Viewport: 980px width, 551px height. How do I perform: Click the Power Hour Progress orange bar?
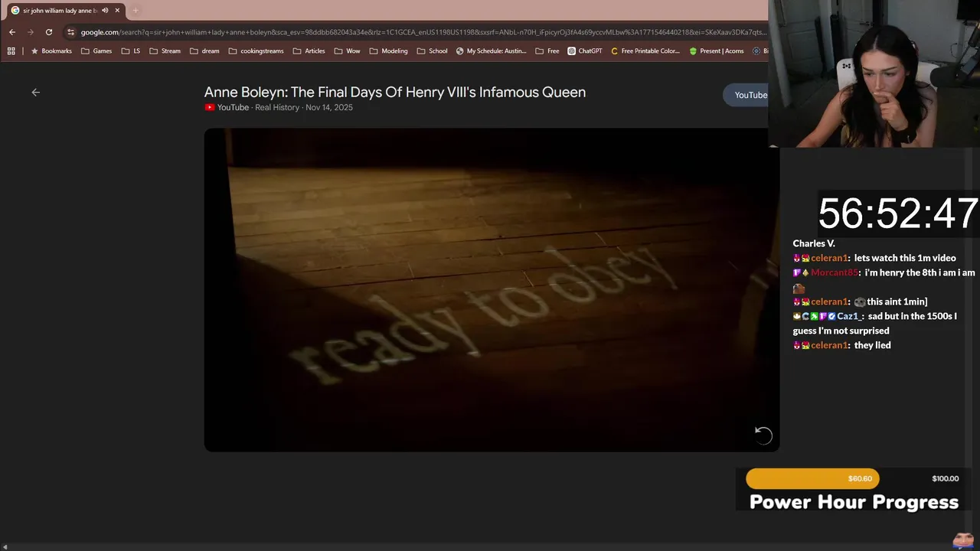812,478
